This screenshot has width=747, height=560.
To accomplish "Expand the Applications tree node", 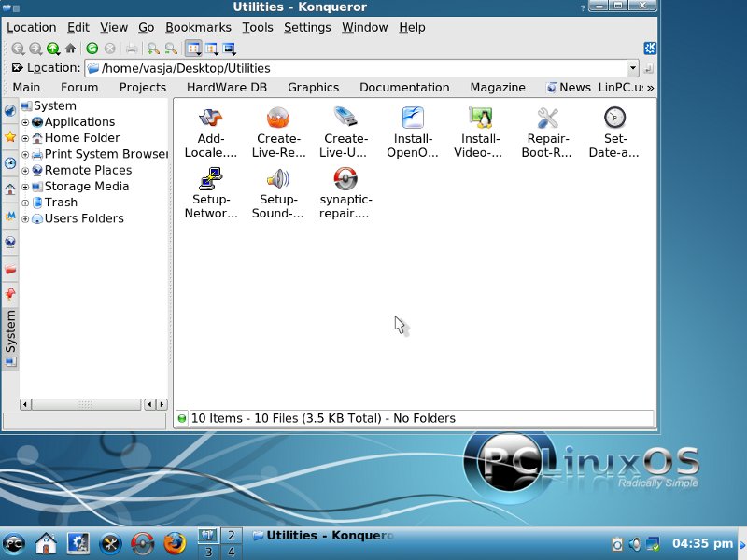I will pyautogui.click(x=26, y=122).
